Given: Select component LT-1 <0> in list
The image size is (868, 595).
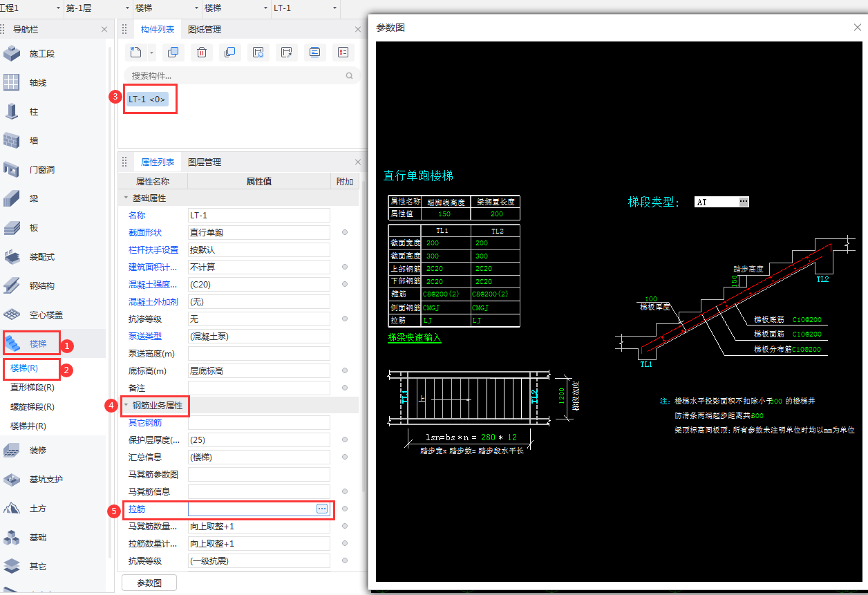Looking at the screenshot, I should pos(147,99).
